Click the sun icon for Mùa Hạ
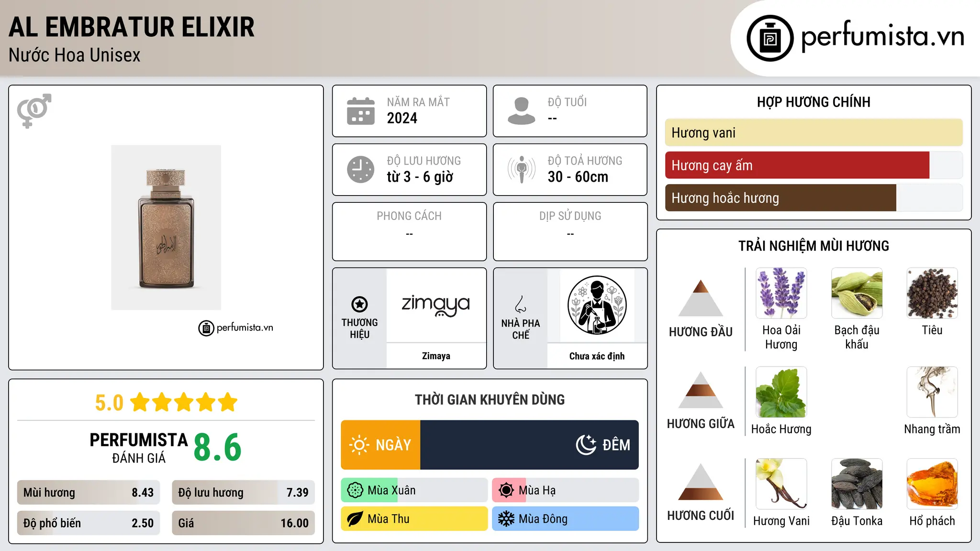 coord(506,490)
